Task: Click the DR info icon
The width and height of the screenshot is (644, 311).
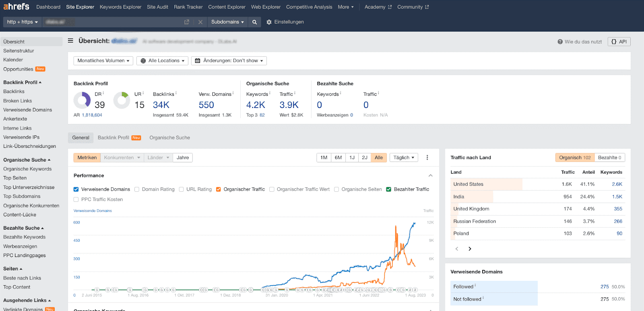Action: pos(103,93)
